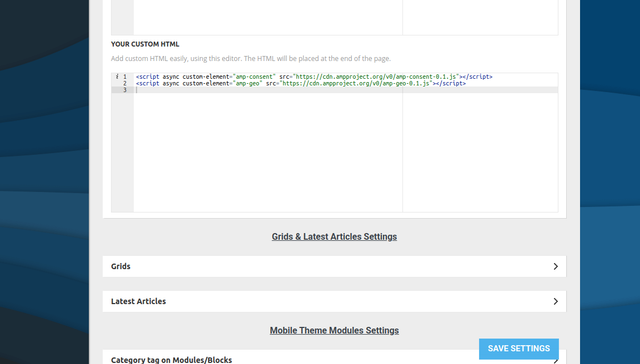Screen dimensions: 640x364
Task: Click the Grids & Latest Articles Settings heading
Action: [x=334, y=237]
